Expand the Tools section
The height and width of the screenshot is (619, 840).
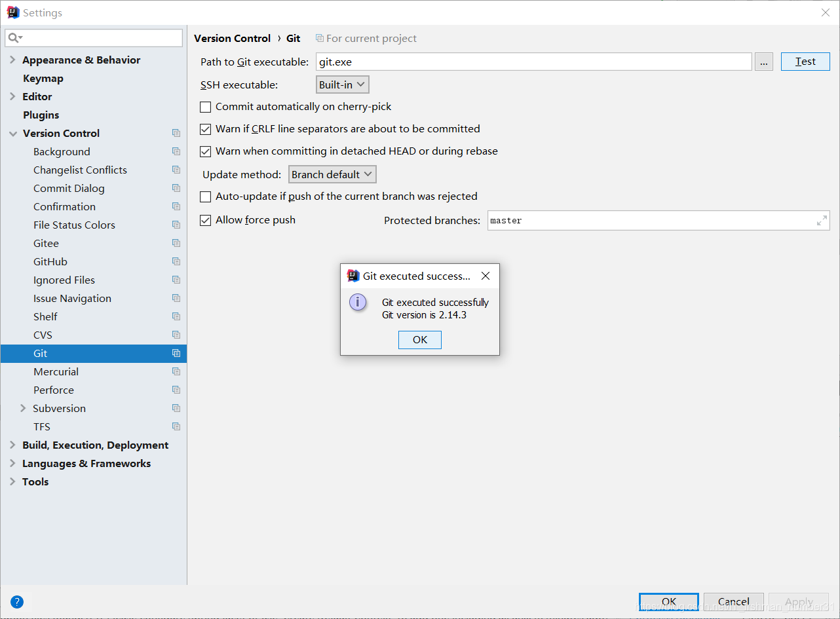click(x=12, y=481)
